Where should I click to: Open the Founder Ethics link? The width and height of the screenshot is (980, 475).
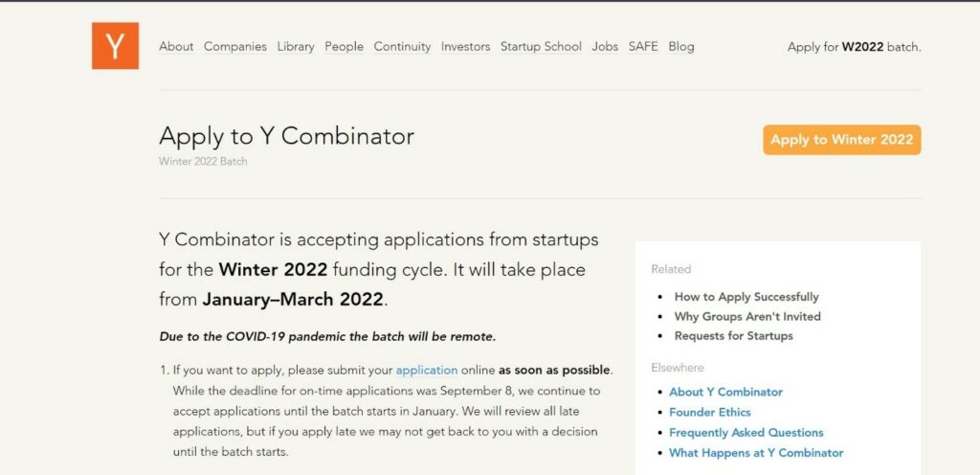[710, 412]
